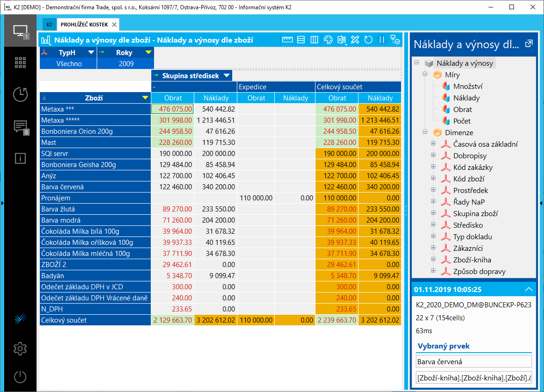The image size is (544, 392).
Task: Click the ruler icon in cube toolbar
Action: pos(287,40)
